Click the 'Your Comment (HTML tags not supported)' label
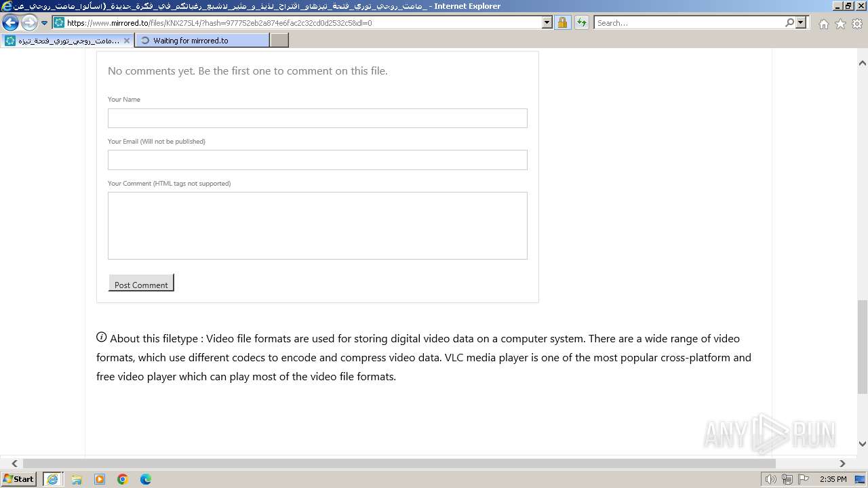This screenshot has height=488, width=868. tap(169, 184)
